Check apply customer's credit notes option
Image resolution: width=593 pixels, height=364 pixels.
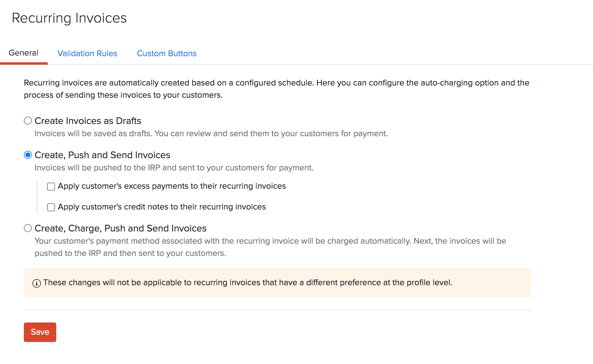(51, 207)
